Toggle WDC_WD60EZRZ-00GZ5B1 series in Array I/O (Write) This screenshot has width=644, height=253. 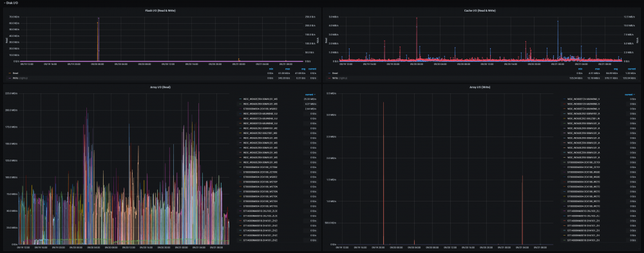pos(583,118)
